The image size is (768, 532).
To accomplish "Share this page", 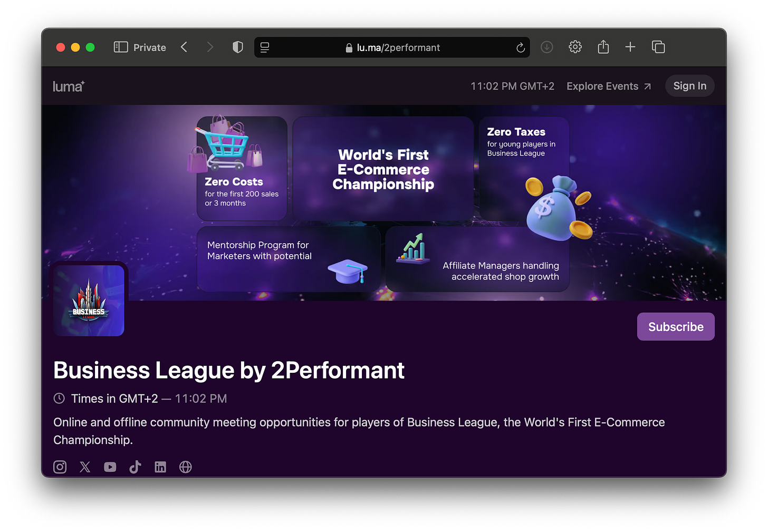I will 603,47.
